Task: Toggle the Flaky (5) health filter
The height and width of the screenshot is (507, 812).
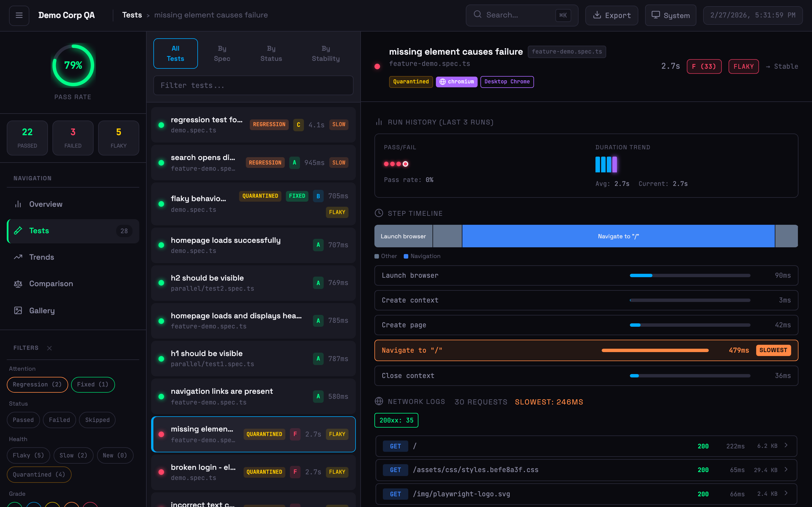Action: [28, 455]
